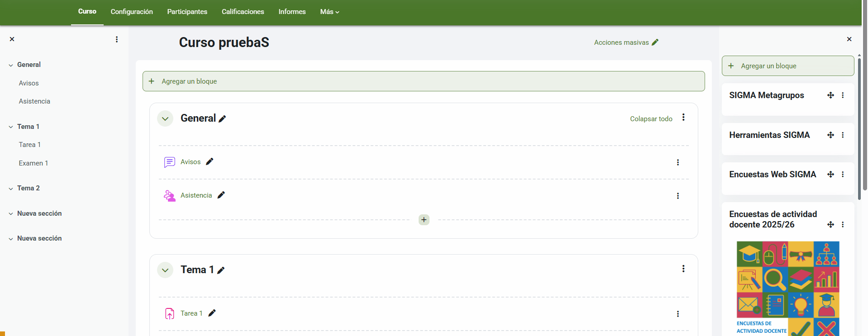Open the three-dot menu for Asistencia activity
Image resolution: width=868 pixels, height=336 pixels.
point(677,196)
